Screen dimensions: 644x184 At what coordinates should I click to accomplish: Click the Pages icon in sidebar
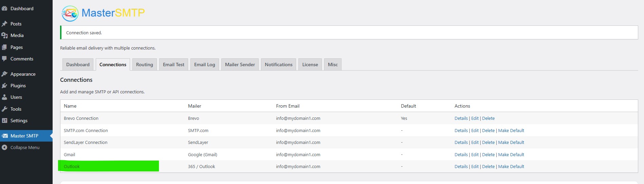[4, 47]
